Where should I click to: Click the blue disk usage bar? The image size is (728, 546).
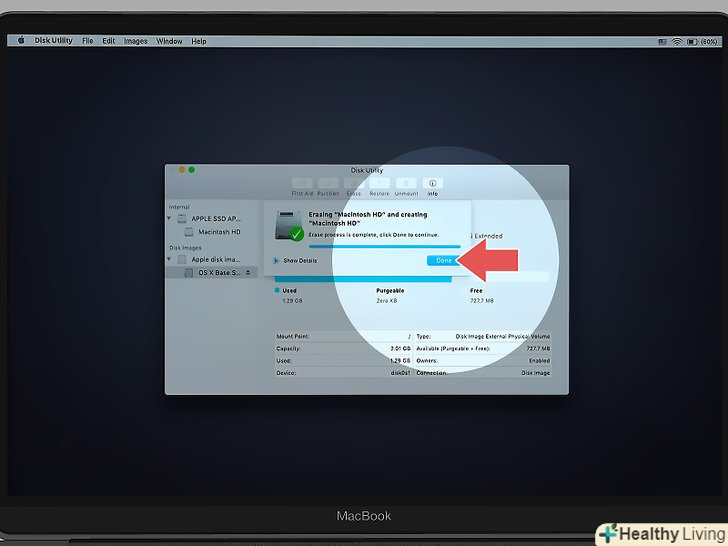point(363,279)
